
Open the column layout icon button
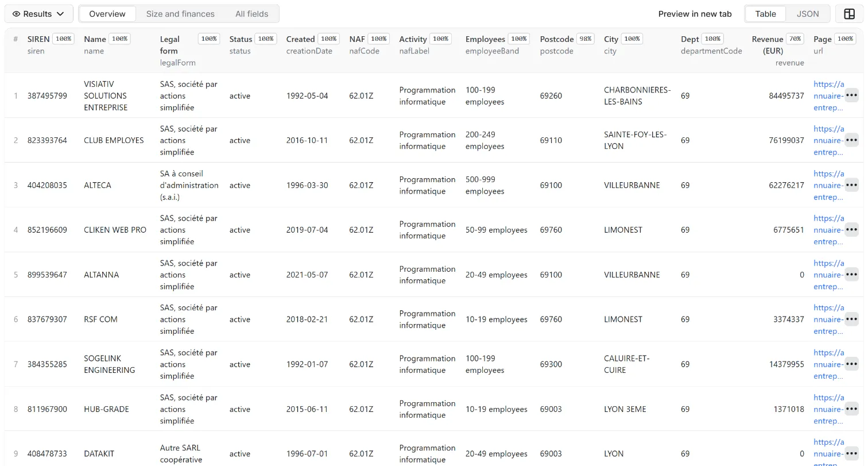pos(849,14)
